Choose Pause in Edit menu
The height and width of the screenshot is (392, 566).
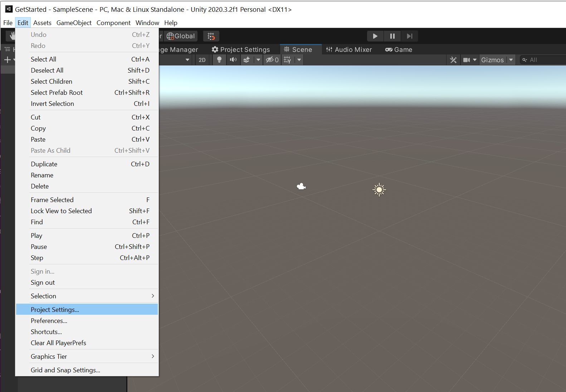tap(87, 247)
